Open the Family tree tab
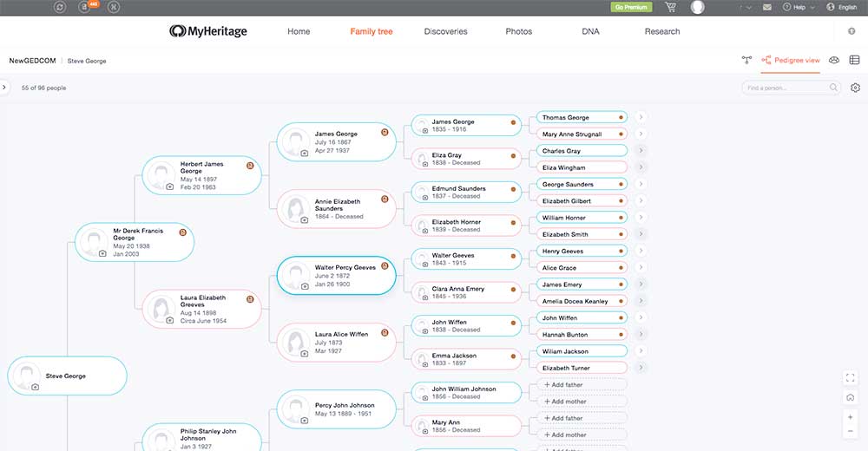 372,31
